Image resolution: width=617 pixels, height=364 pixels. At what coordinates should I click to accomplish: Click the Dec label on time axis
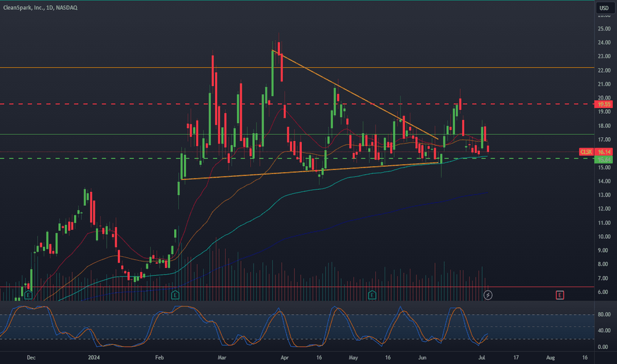pyautogui.click(x=31, y=357)
